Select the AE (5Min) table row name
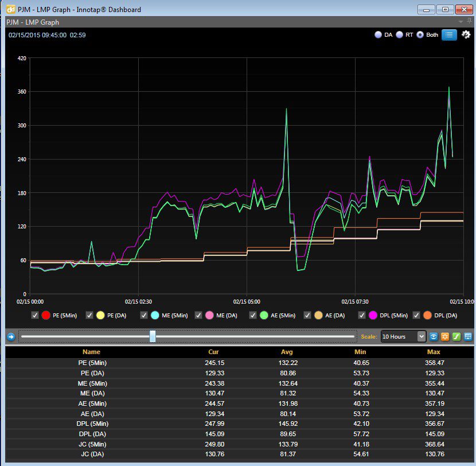The image size is (476, 466). pos(92,403)
